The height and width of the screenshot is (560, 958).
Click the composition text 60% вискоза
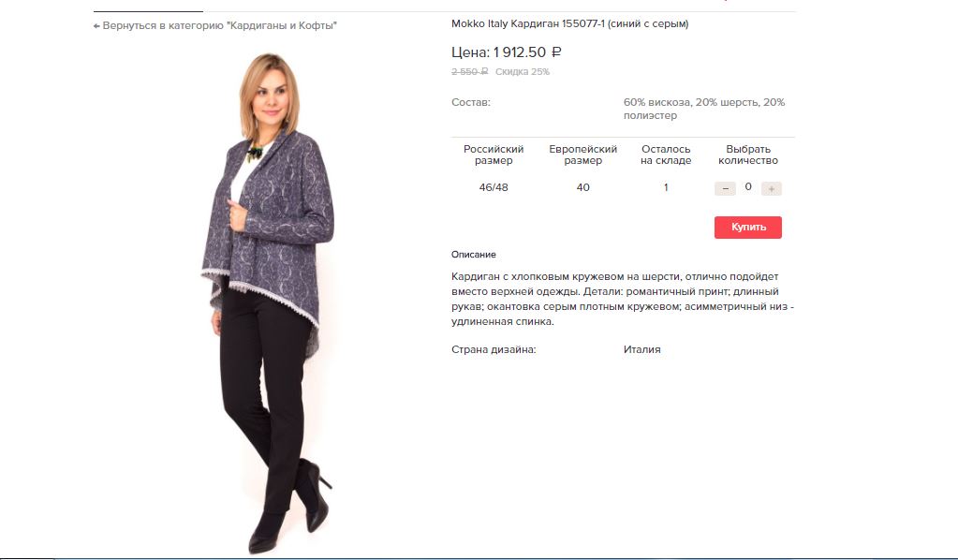click(x=657, y=103)
